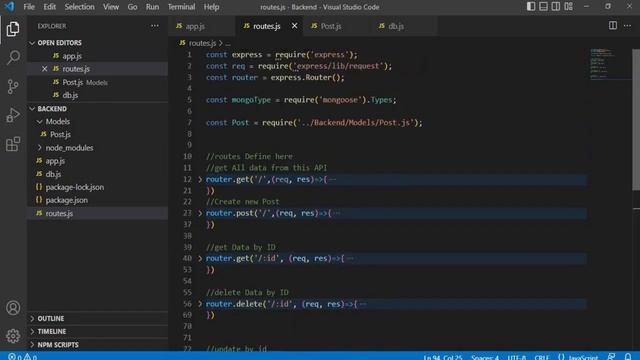Toggle the bottom panel layout icon

[x=543, y=6]
